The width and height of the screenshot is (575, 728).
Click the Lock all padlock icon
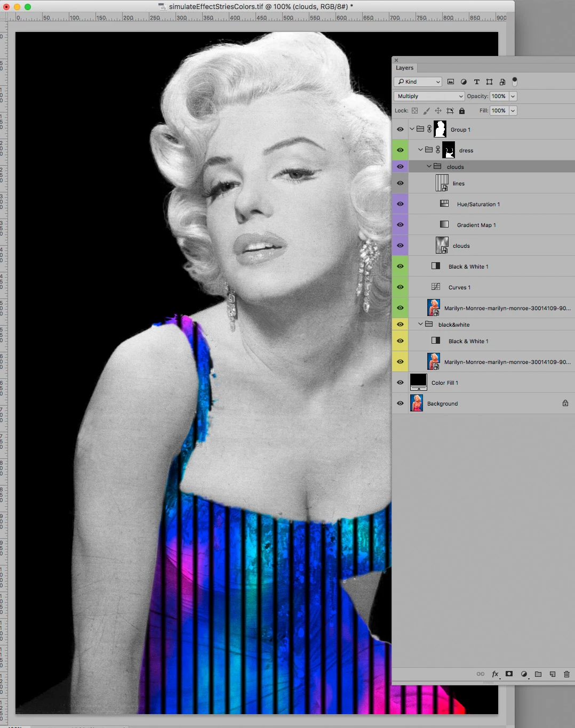462,111
